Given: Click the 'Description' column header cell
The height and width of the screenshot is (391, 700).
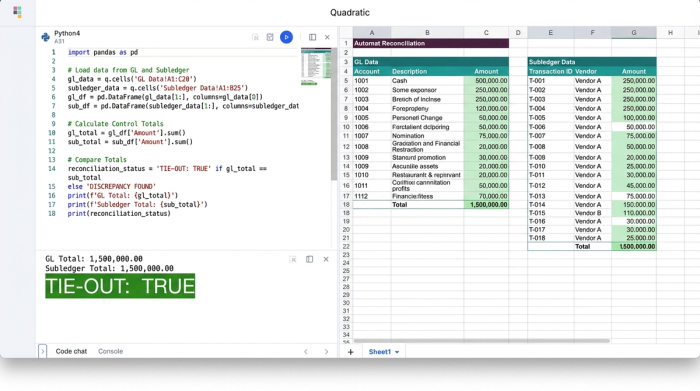Looking at the screenshot, I should (x=427, y=71).
